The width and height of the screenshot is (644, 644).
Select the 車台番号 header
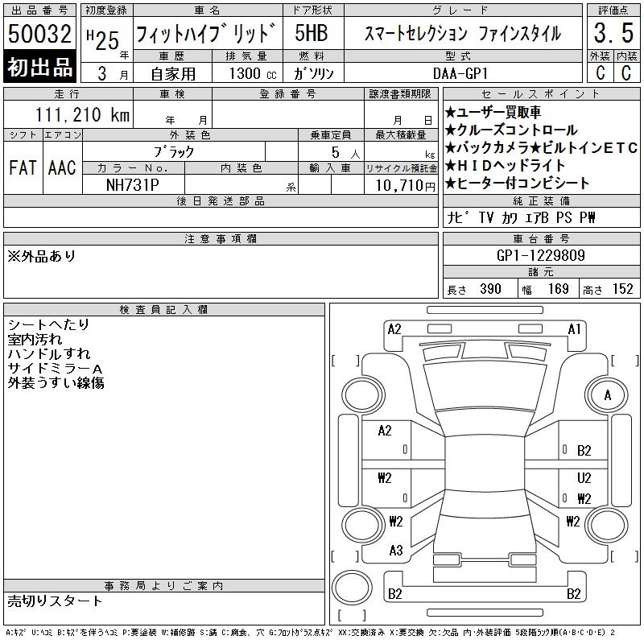[541, 238]
